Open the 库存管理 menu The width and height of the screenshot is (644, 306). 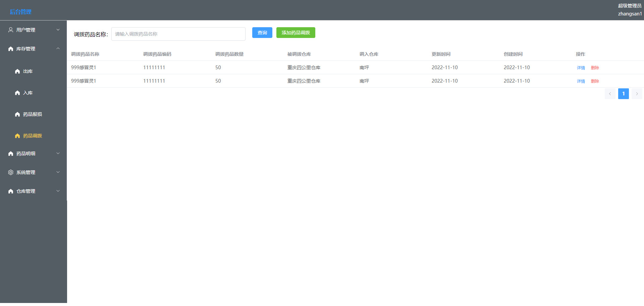click(x=34, y=49)
